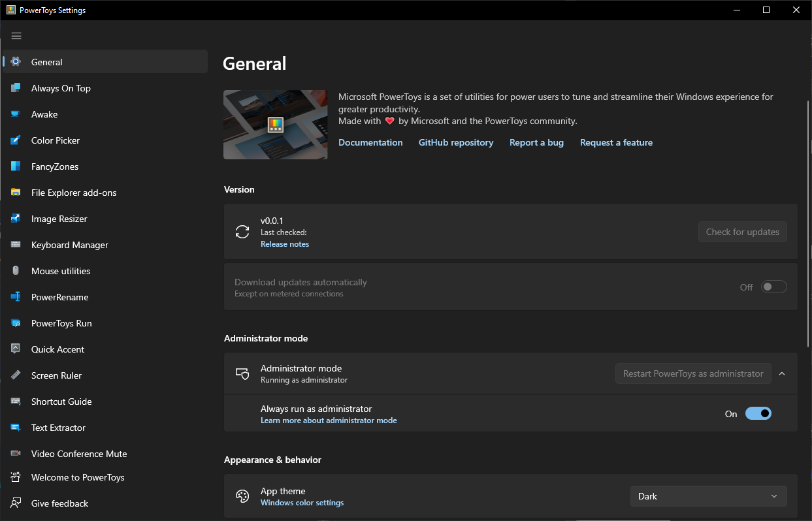
Task: Open the Windows color settings link
Action: pyautogui.click(x=302, y=503)
